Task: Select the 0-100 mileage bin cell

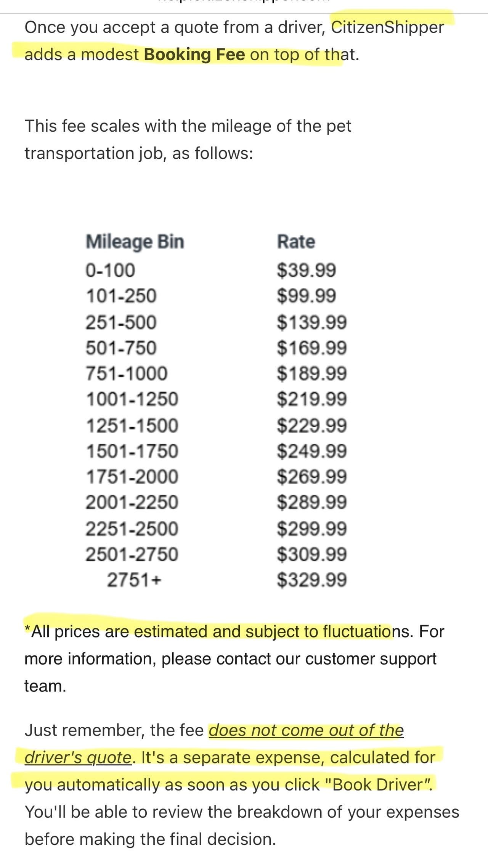Action: tap(110, 270)
